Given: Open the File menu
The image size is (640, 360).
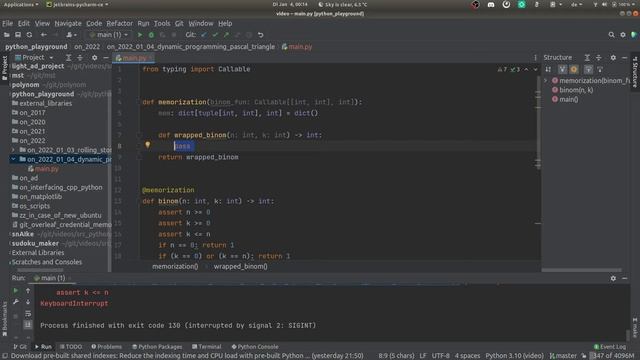Looking at the screenshot, I should [7, 23].
